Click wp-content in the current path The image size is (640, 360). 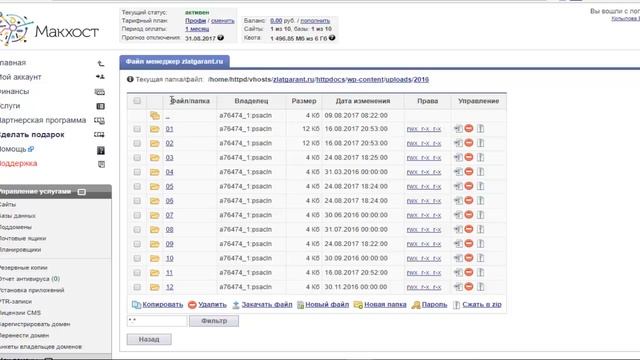pyautogui.click(x=365, y=80)
